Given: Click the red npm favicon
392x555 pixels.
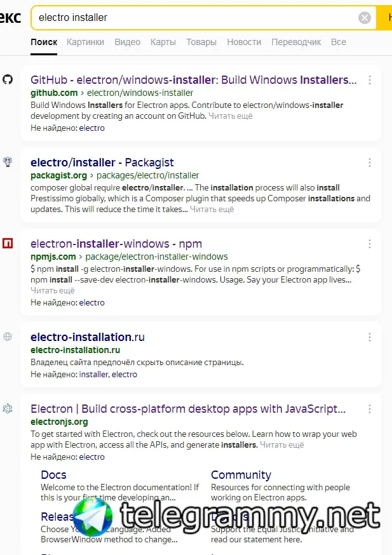Looking at the screenshot, I should [8, 243].
